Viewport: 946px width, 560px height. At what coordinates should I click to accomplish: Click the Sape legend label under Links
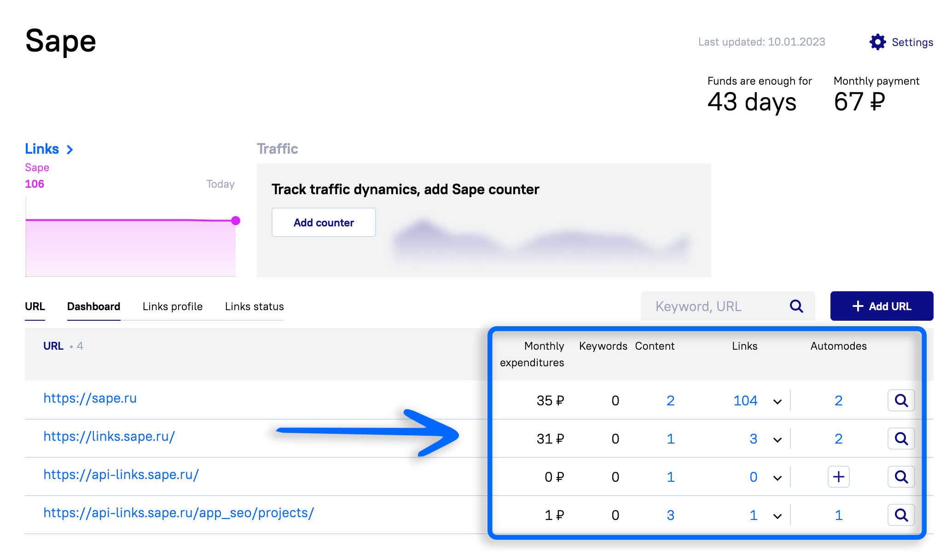click(37, 167)
